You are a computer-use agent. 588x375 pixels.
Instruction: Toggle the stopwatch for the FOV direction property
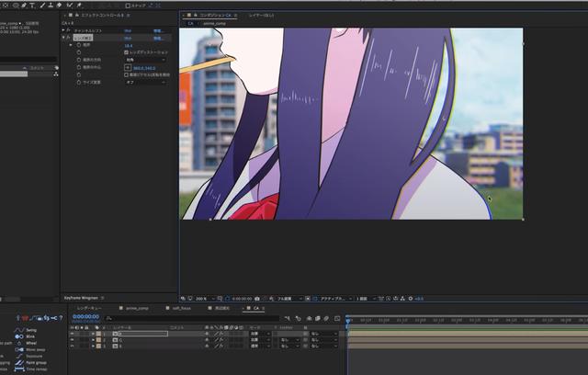coord(79,60)
